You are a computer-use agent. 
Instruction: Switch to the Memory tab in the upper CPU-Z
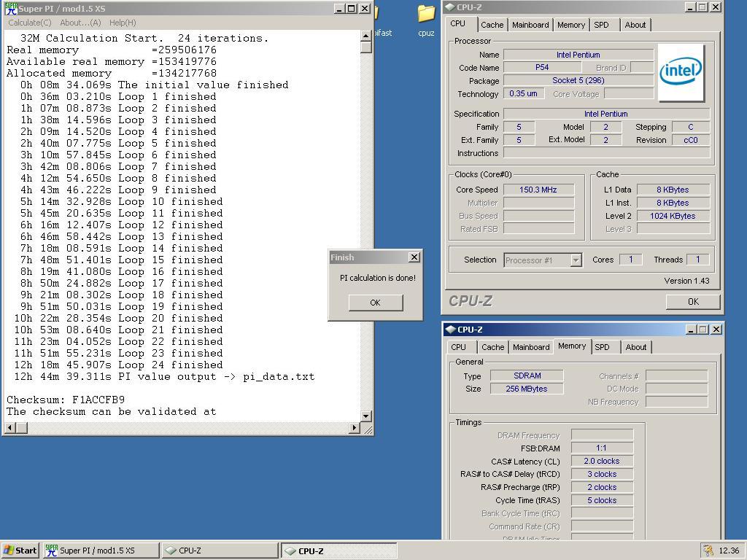point(570,25)
